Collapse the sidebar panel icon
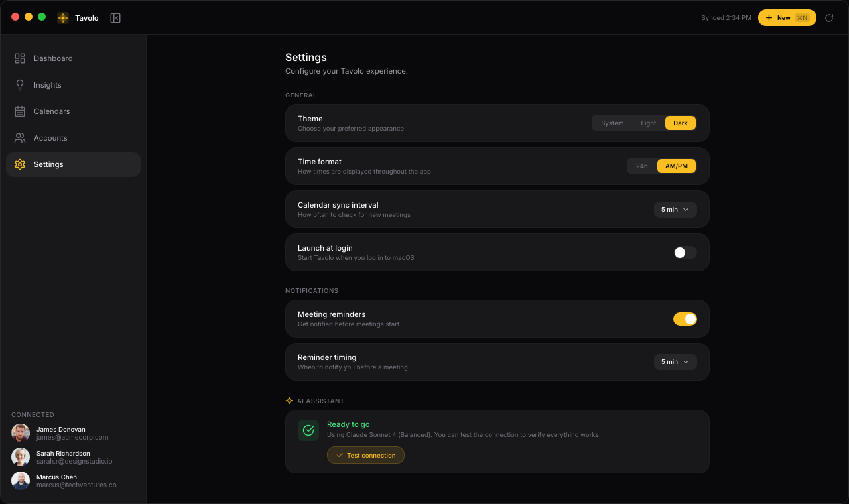 pyautogui.click(x=115, y=18)
